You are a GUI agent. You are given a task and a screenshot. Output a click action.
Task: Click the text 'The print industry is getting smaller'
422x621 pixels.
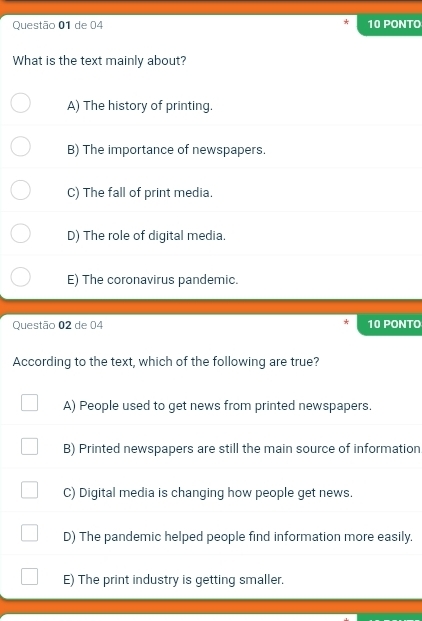pyautogui.click(x=181, y=579)
